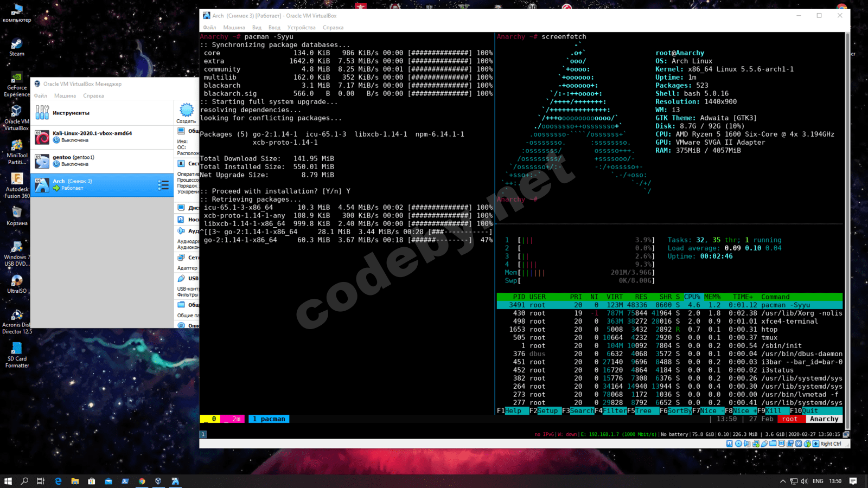Open the Справка menu in the Arch VM window

tap(333, 28)
